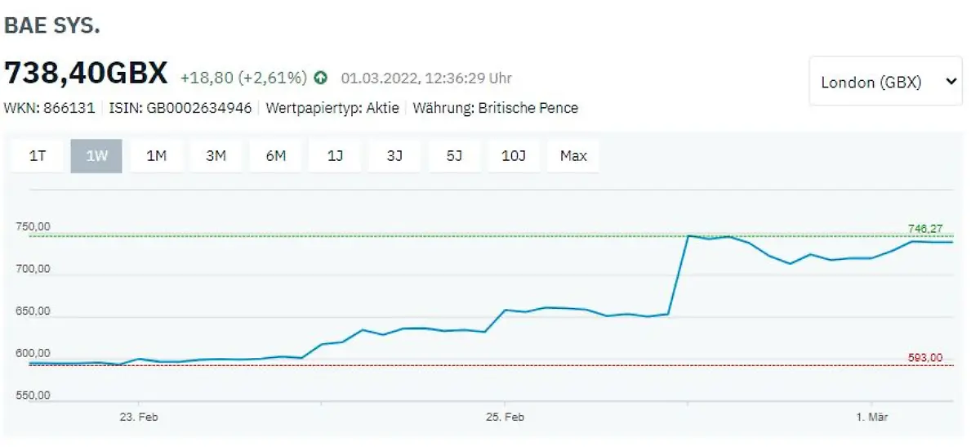980x447 pixels.
Task: Select the 1W time range tab
Action: [96, 156]
